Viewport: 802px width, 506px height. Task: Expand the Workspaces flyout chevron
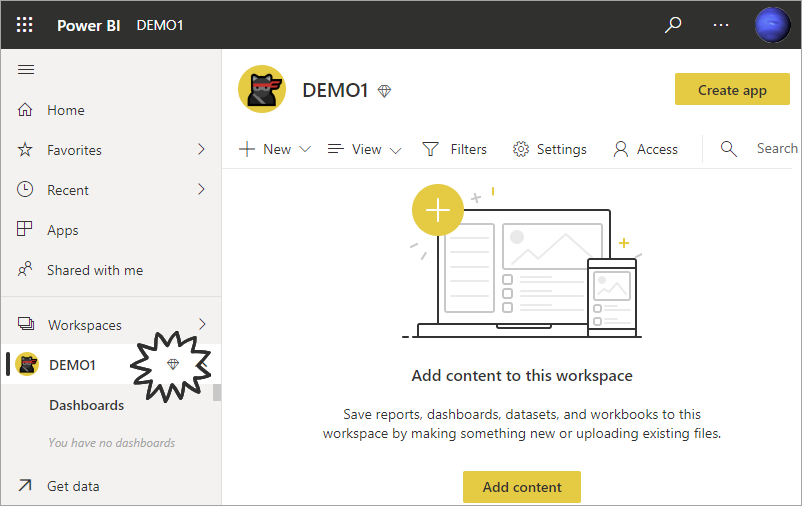pyautogui.click(x=202, y=324)
